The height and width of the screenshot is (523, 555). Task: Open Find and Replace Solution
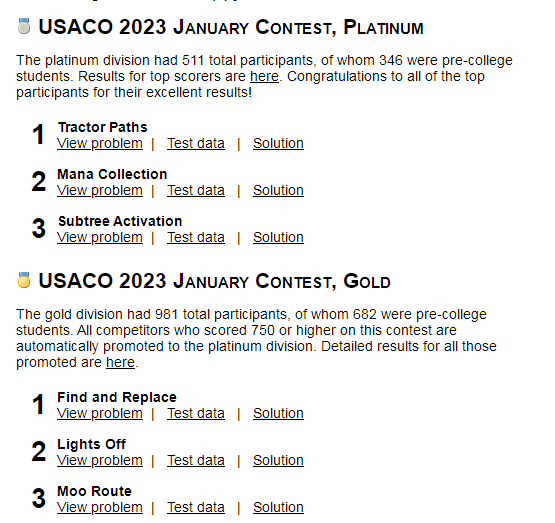click(278, 414)
